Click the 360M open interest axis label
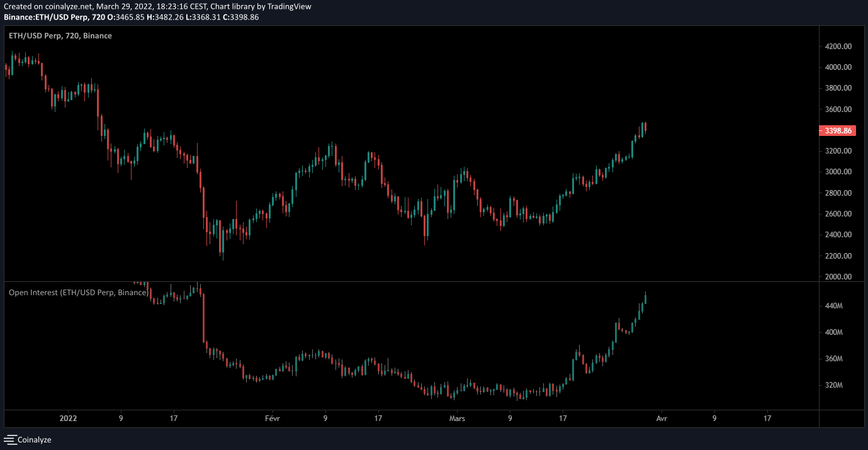Viewport: 868px width, 450px height. point(833,359)
